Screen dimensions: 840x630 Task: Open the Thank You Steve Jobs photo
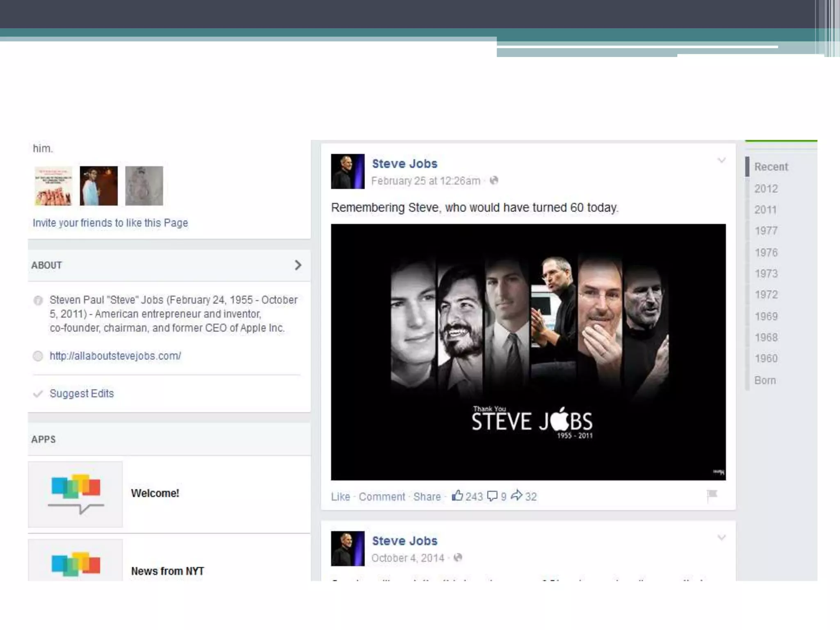tap(528, 352)
